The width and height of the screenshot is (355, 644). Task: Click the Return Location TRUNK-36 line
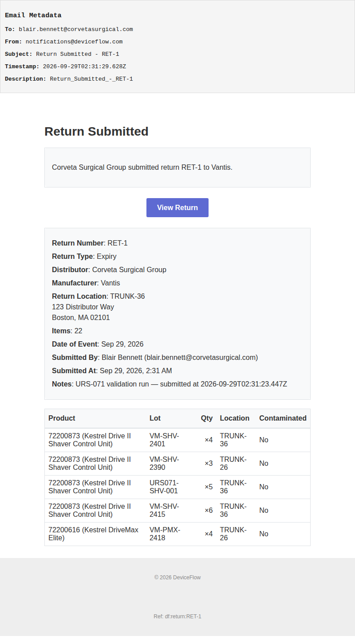click(99, 296)
